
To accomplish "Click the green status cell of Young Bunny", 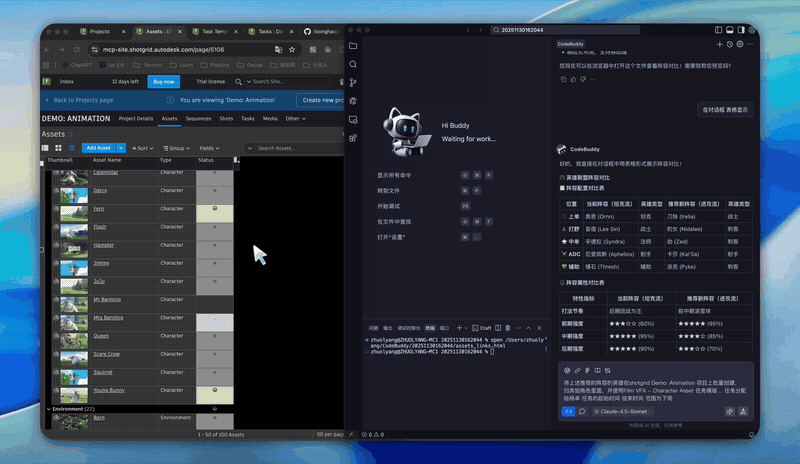I will pyautogui.click(x=215, y=395).
